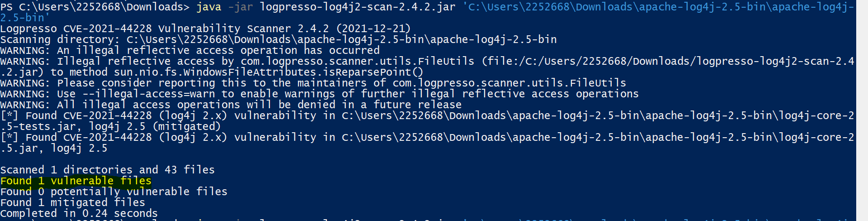
Task: Click the "Completed in 0.24 seconds" line
Action: pyautogui.click(x=79, y=214)
